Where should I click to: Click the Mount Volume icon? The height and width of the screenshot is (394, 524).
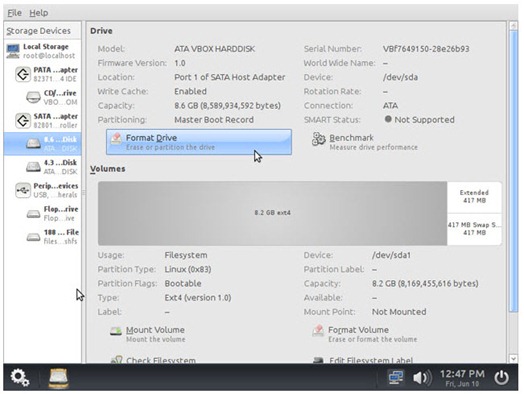point(116,332)
